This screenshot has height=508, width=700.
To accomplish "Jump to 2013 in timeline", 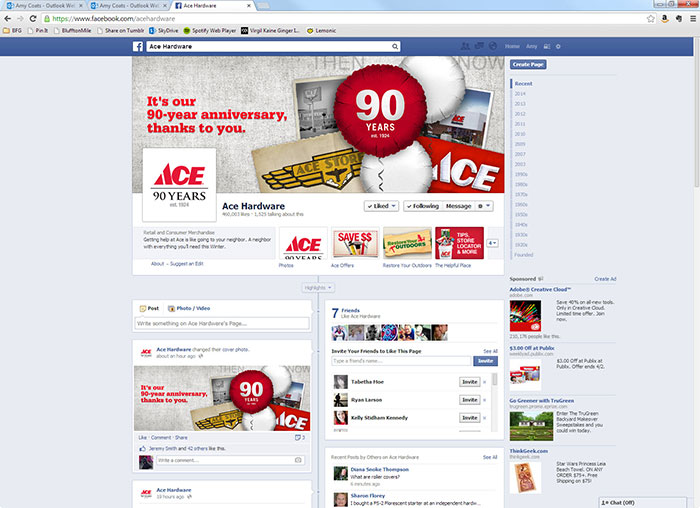I will pos(520,104).
